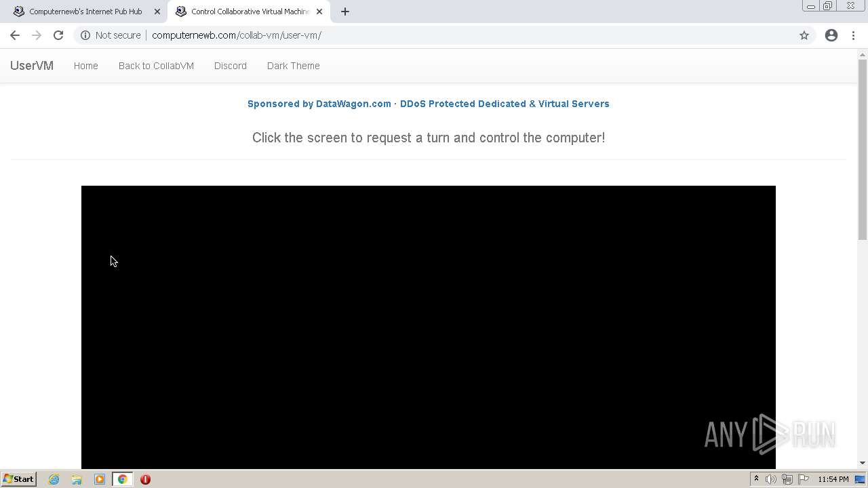Click the 11:54 PM taskbar clock

coord(833,479)
